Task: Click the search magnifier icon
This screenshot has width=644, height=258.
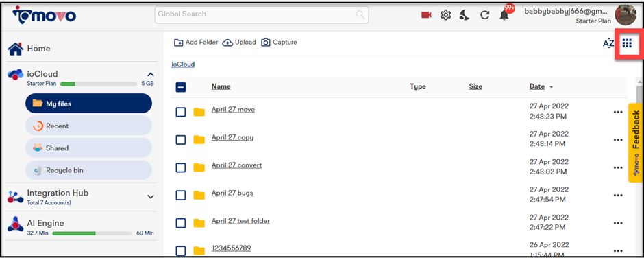Action: (x=360, y=15)
